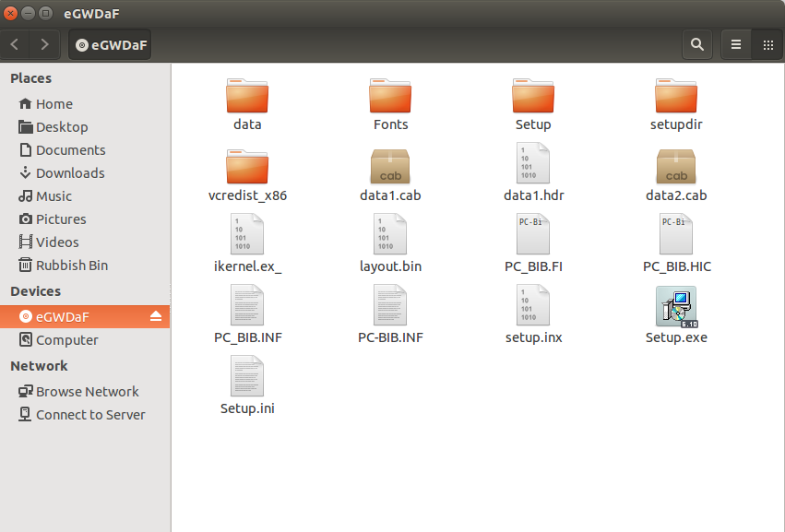Open Documents in sidebar
Screen dimensions: 785x532
tap(85, 149)
